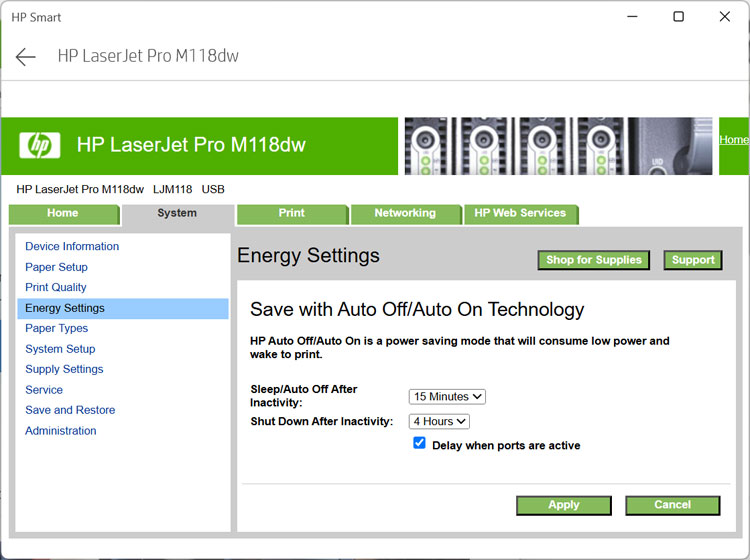
Task: Open Shut Down After Inactivity dropdown
Action: (439, 421)
